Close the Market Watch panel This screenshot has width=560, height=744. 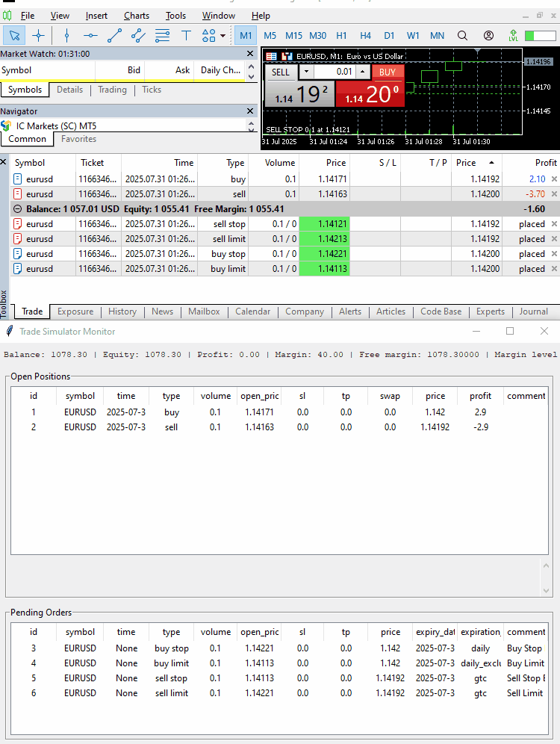pyautogui.click(x=250, y=54)
